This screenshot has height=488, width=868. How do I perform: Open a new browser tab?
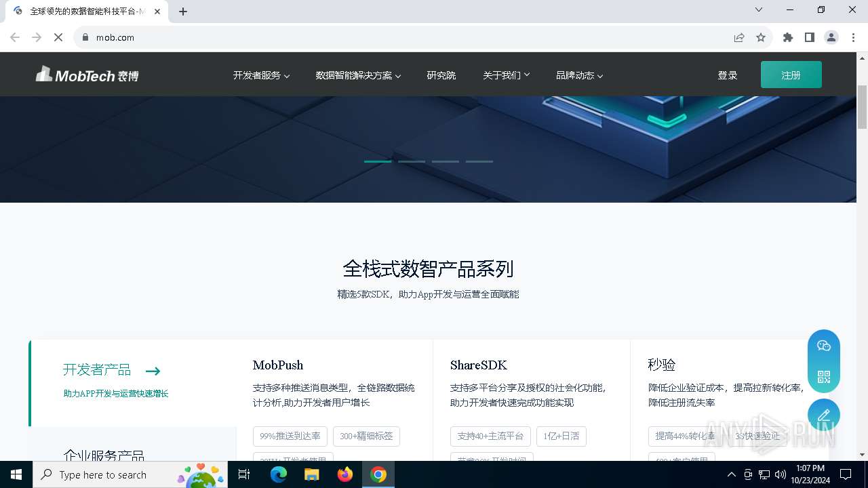(183, 11)
